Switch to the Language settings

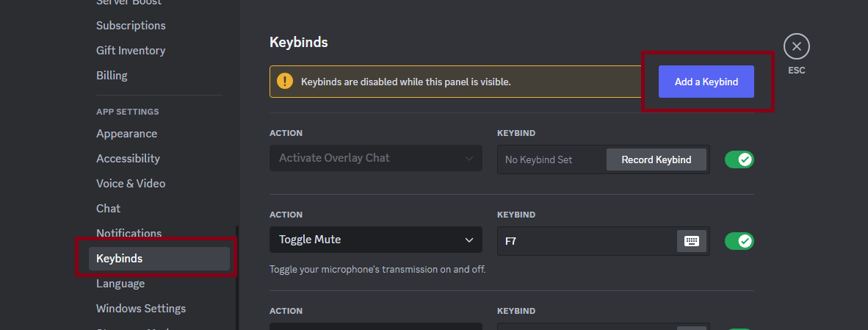120,284
